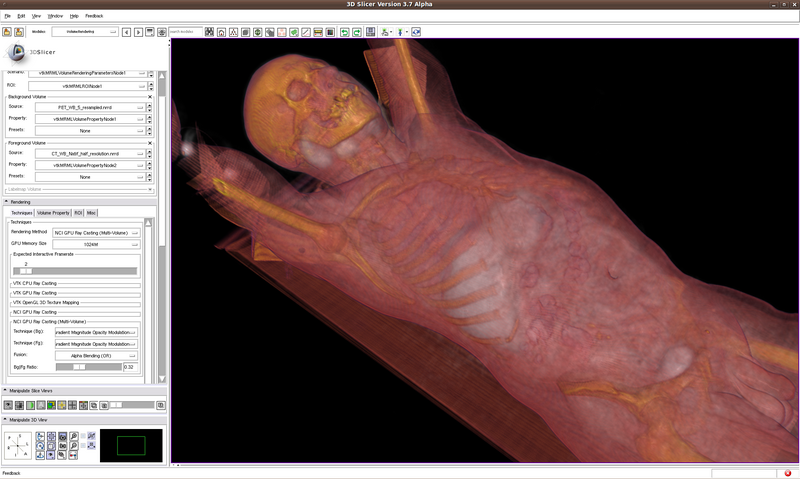Viewport: 800px width, 479px height.
Task: Open the Rendering Method dropdown
Action: (x=96, y=232)
